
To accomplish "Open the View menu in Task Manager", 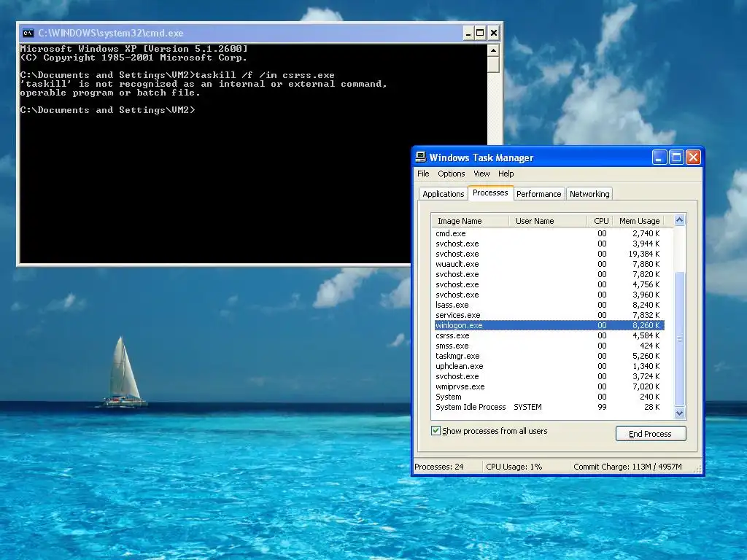I will pyautogui.click(x=481, y=174).
